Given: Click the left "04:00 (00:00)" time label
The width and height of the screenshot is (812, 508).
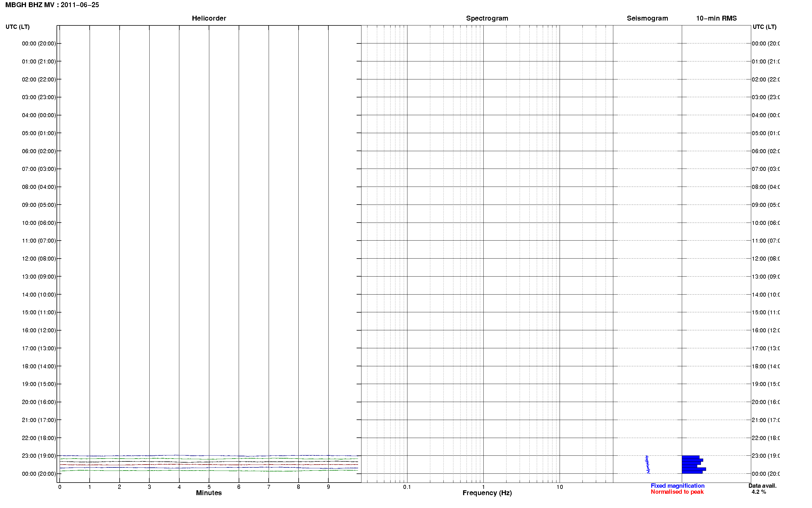Looking at the screenshot, I should (x=39, y=115).
